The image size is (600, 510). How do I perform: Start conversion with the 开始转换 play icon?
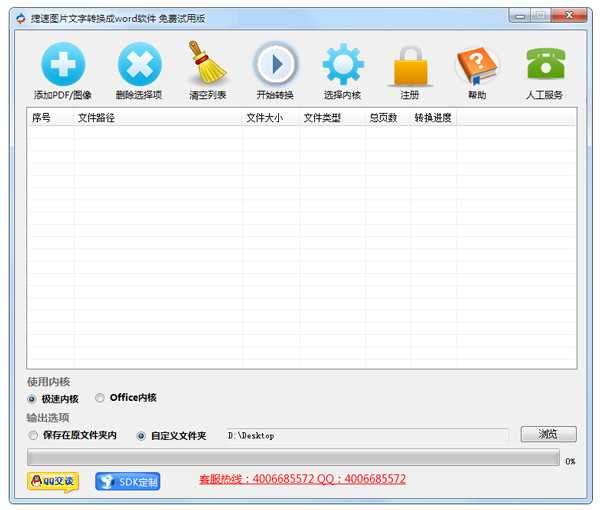(x=276, y=64)
